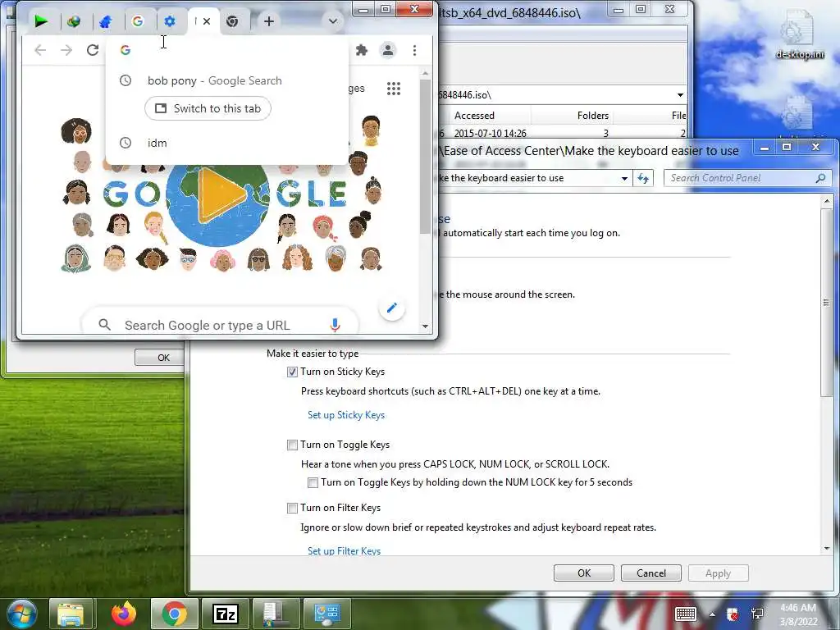Expand the Control Panel address bar dropdown

624,178
